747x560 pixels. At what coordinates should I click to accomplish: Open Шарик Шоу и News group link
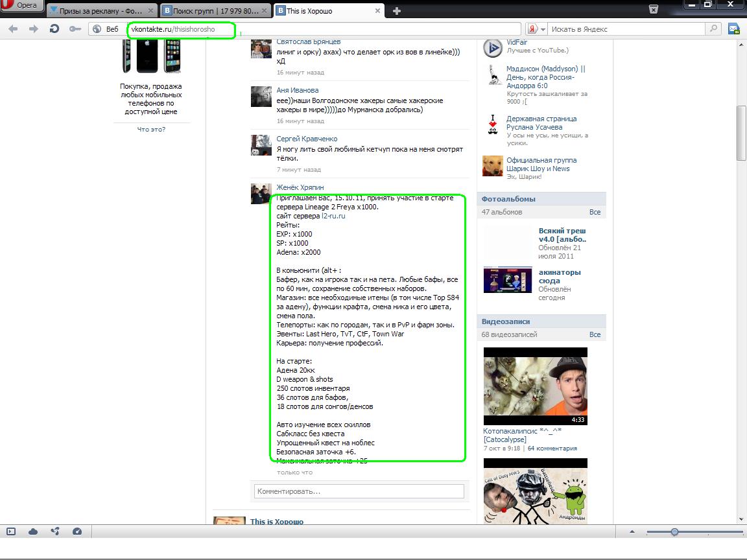coord(541,164)
